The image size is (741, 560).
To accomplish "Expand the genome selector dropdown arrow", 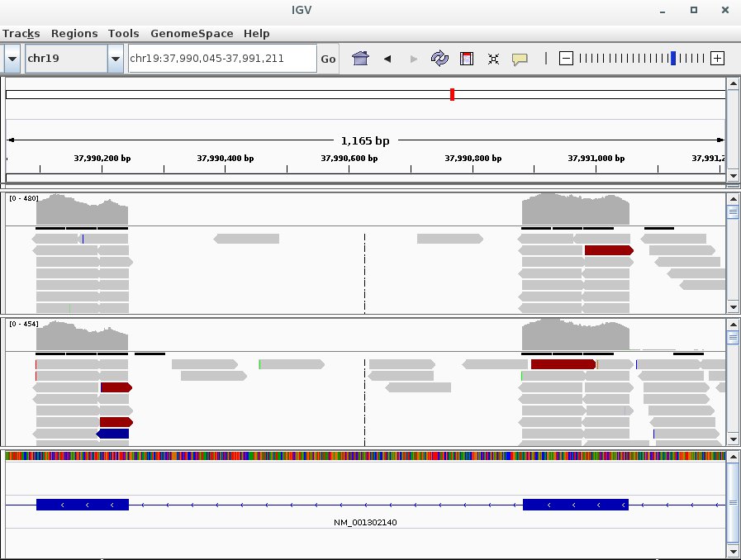I will click(12, 59).
